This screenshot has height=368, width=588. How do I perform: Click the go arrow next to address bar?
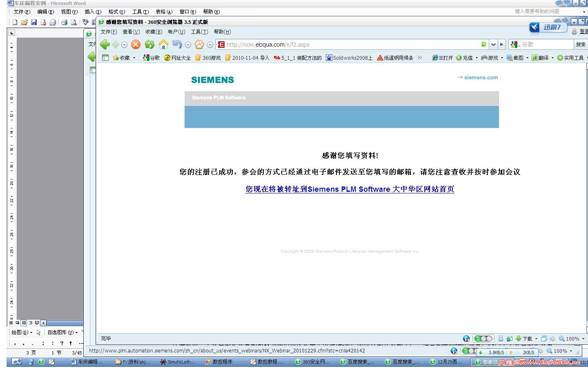point(502,45)
